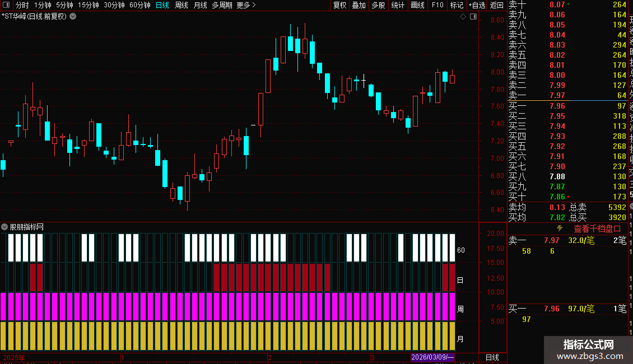Expand the chart title dropdown arrow beside *ST华嵘
This screenshot has height=364, width=633.
73,17
